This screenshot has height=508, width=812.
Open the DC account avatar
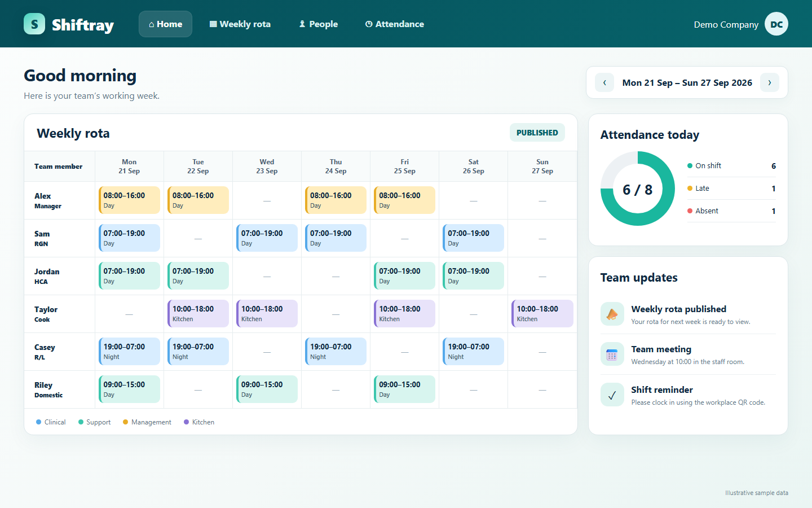point(776,24)
